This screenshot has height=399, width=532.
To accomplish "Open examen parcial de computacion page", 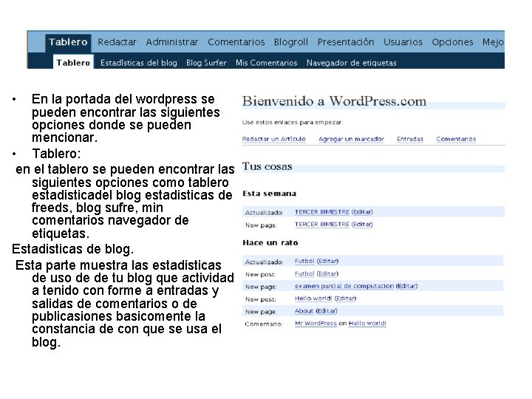I will (x=344, y=286).
